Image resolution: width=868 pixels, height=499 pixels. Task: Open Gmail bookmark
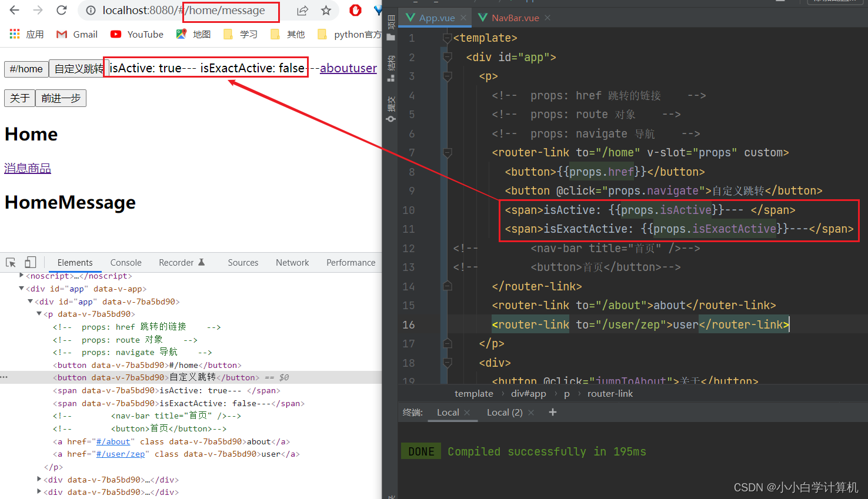pyautogui.click(x=77, y=34)
